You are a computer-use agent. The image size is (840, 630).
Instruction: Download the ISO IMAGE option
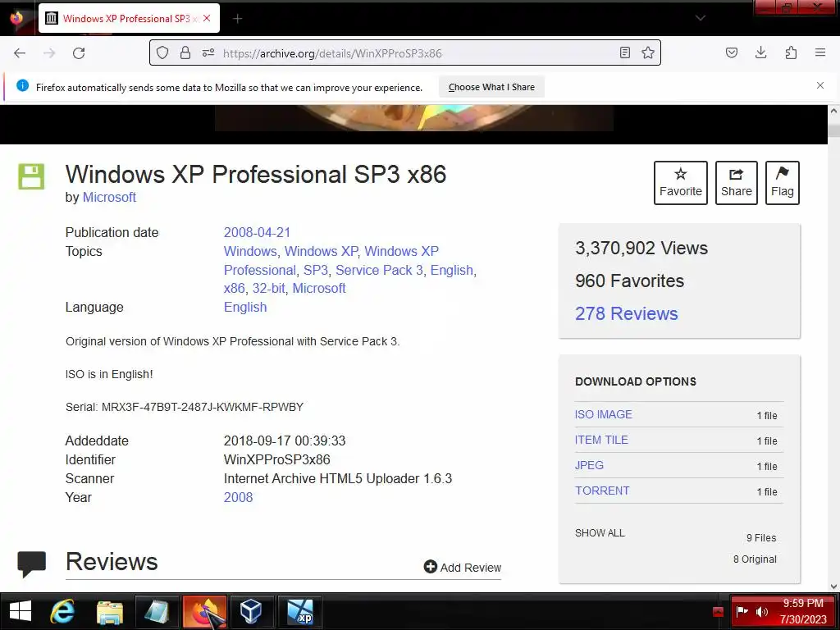coord(603,414)
